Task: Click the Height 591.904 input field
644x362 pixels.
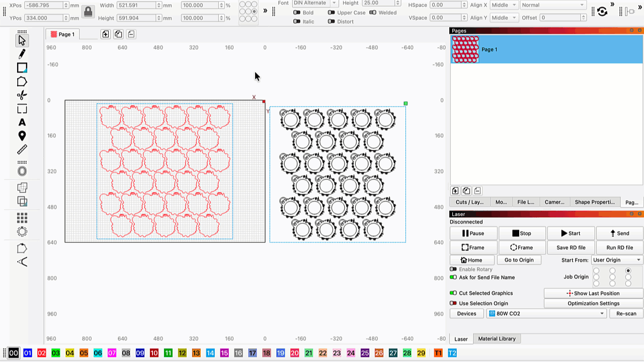Action: (136, 18)
